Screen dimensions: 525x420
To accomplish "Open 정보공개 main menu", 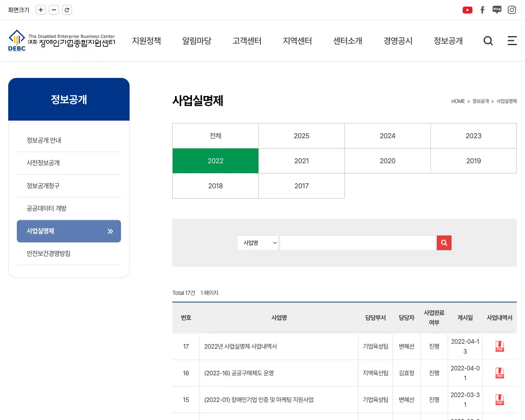I will pyautogui.click(x=448, y=41).
